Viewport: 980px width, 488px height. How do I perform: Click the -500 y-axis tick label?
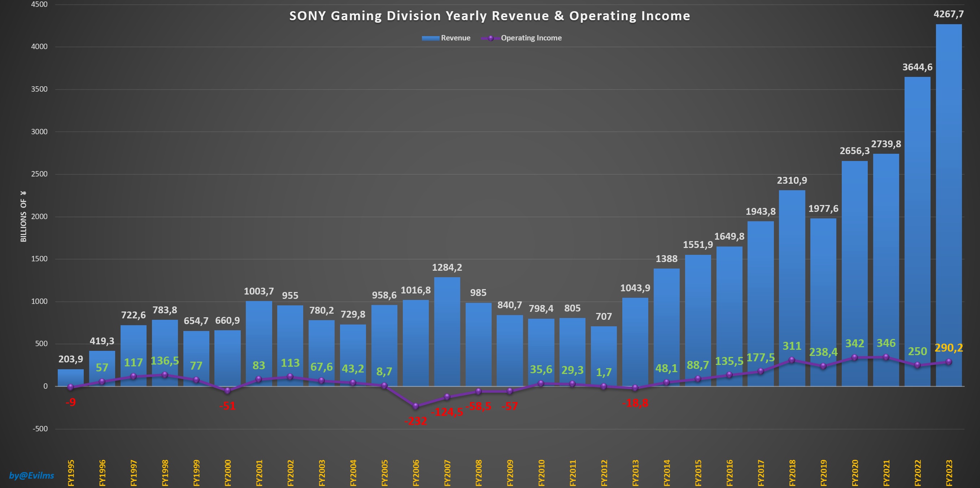(x=40, y=429)
